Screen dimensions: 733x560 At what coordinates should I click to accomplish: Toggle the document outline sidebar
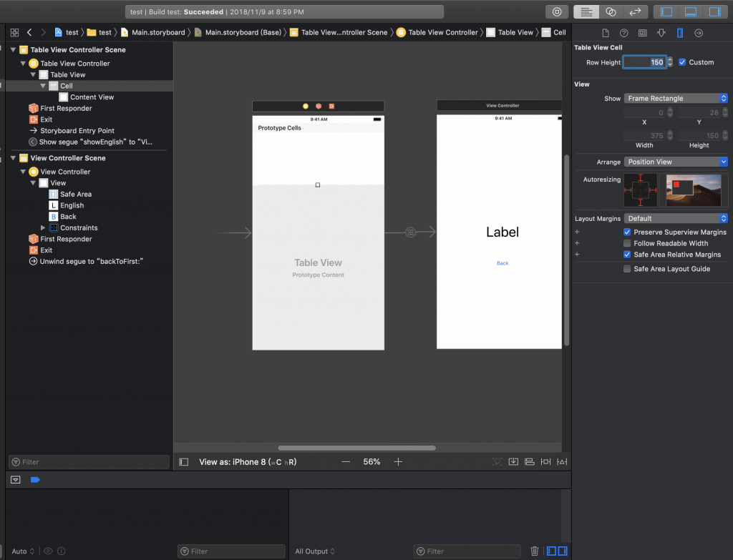tap(184, 462)
